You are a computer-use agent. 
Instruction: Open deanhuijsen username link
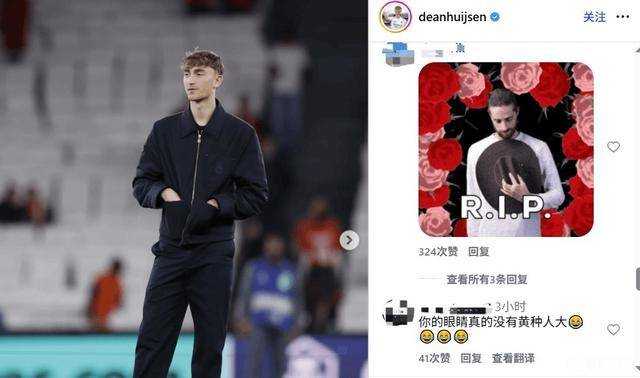coord(452,17)
